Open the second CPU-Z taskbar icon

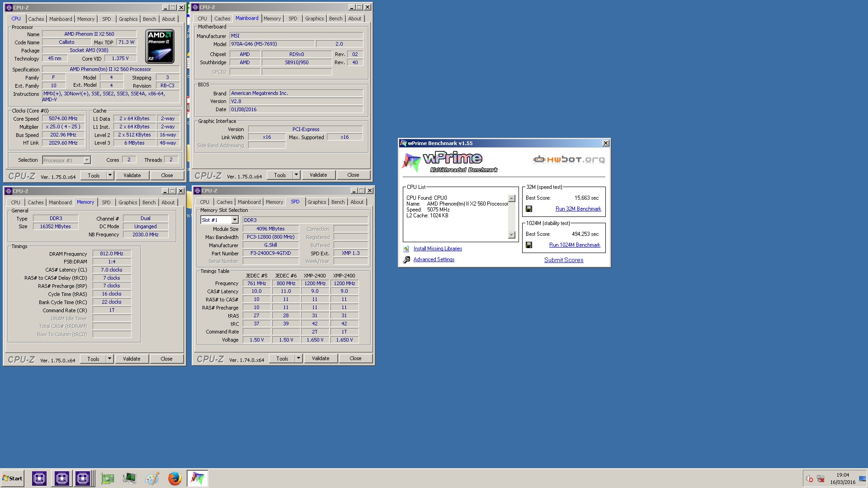click(61, 478)
